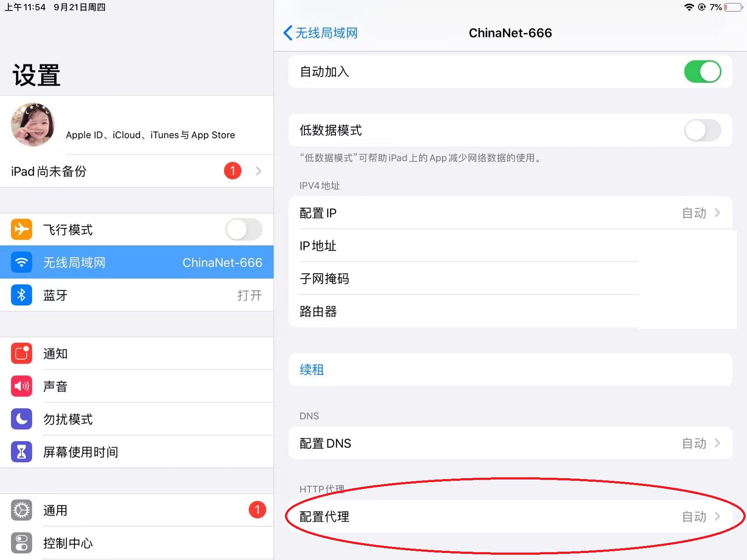Open the iPad尚未备份 row chevron
747x560 pixels.
[259, 171]
